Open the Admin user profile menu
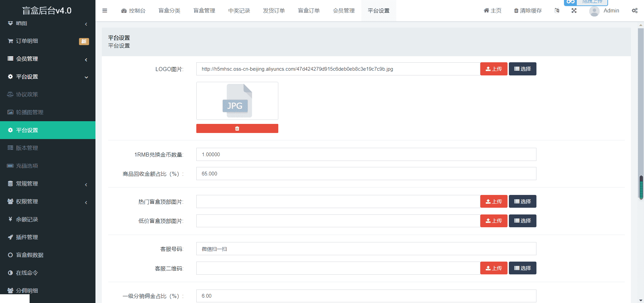644x303 pixels. 605,11
